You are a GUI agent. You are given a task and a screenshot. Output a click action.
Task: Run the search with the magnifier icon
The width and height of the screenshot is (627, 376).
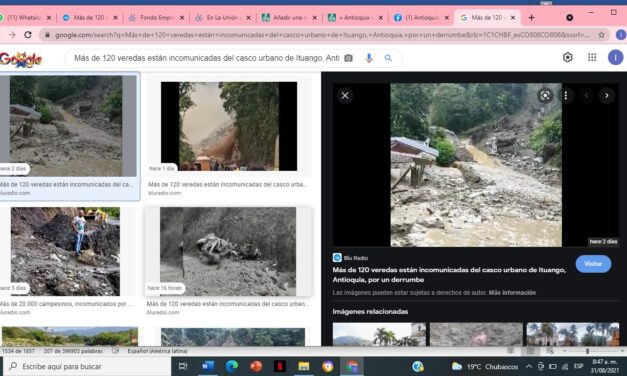(388, 58)
